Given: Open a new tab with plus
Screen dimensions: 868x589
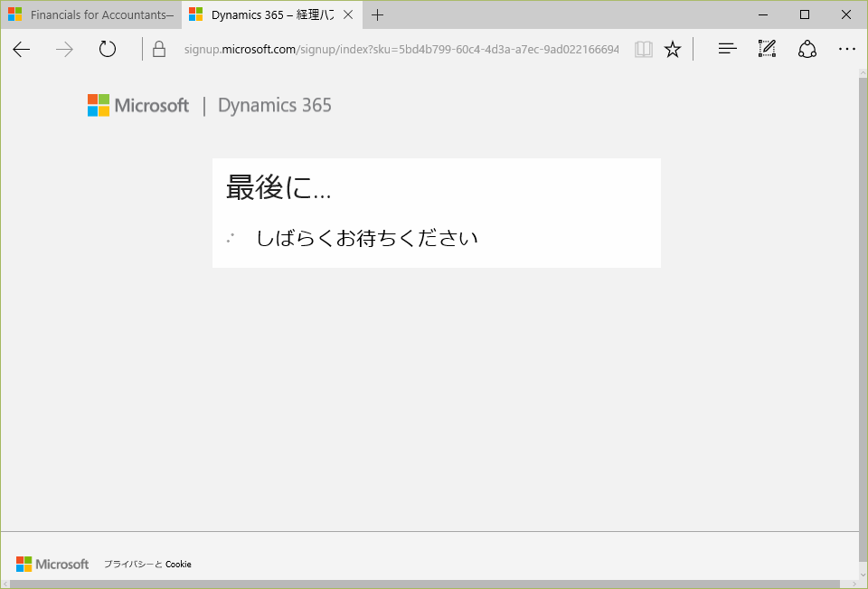Looking at the screenshot, I should point(378,15).
